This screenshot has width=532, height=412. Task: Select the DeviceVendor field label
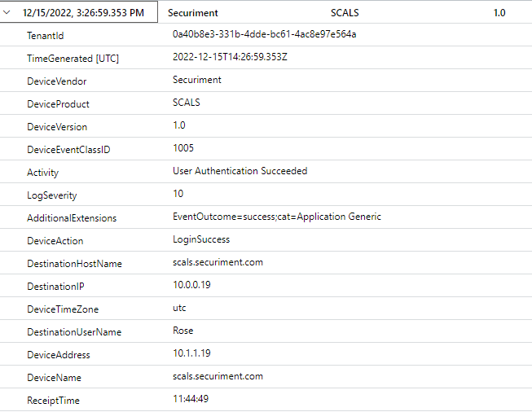(57, 81)
